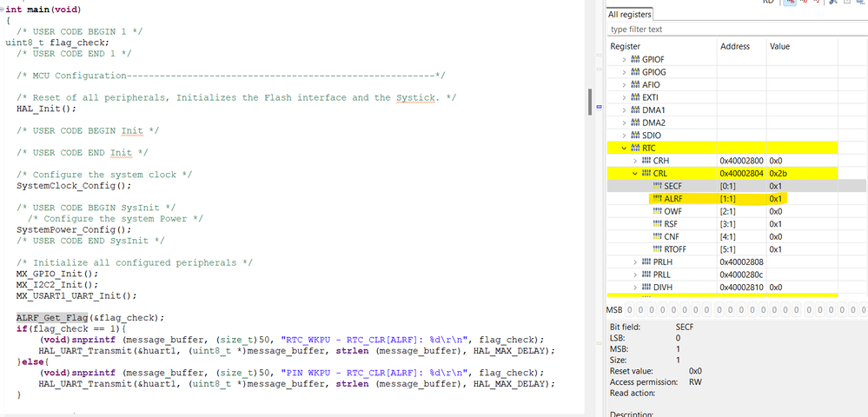This screenshot has height=417, width=868.
Task: Expand the AFIO peripheral node
Action: [625, 85]
